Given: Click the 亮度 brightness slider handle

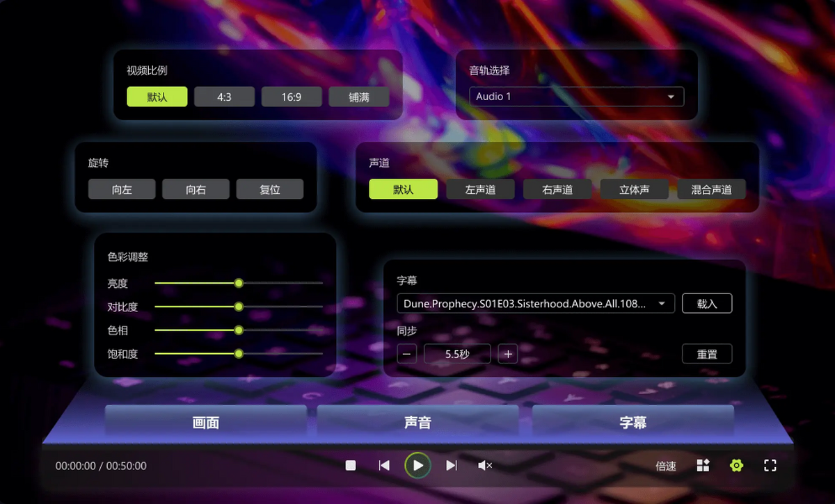Looking at the screenshot, I should pyautogui.click(x=239, y=283).
